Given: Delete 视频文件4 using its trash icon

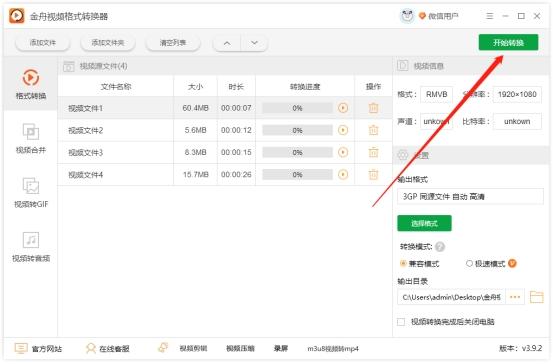Looking at the screenshot, I should (x=373, y=174).
